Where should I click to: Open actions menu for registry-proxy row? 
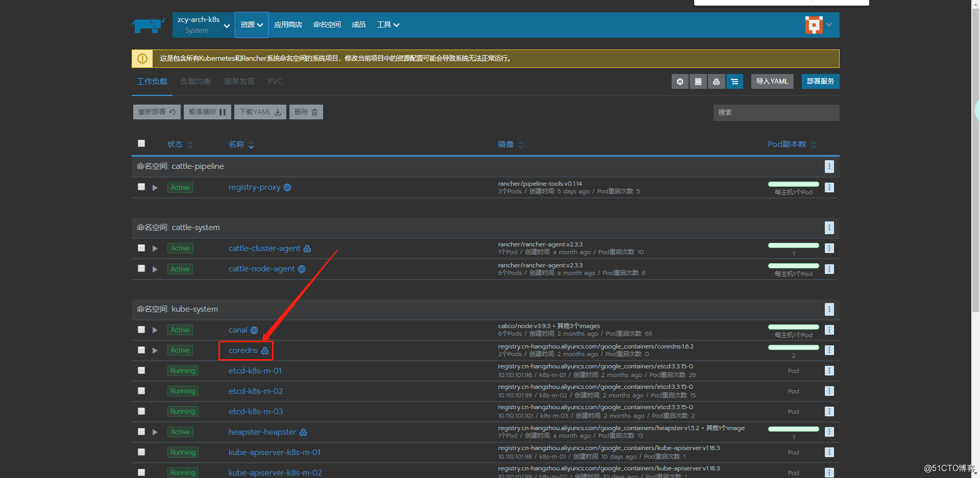[829, 187]
